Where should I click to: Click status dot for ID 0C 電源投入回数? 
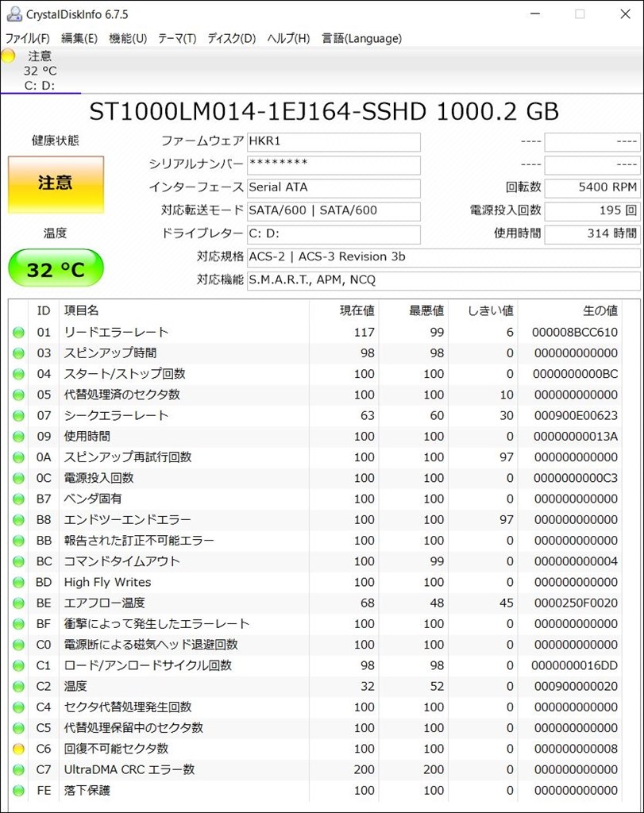click(x=19, y=478)
